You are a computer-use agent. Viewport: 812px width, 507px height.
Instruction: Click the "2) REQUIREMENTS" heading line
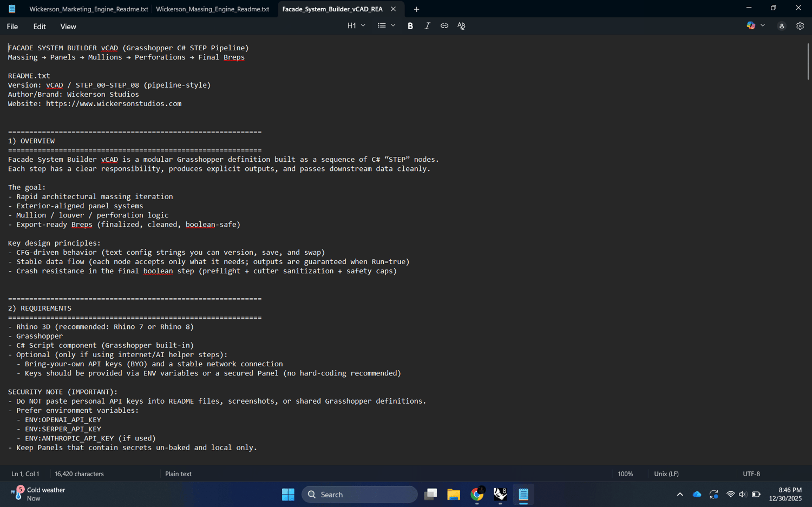pyautogui.click(x=40, y=308)
